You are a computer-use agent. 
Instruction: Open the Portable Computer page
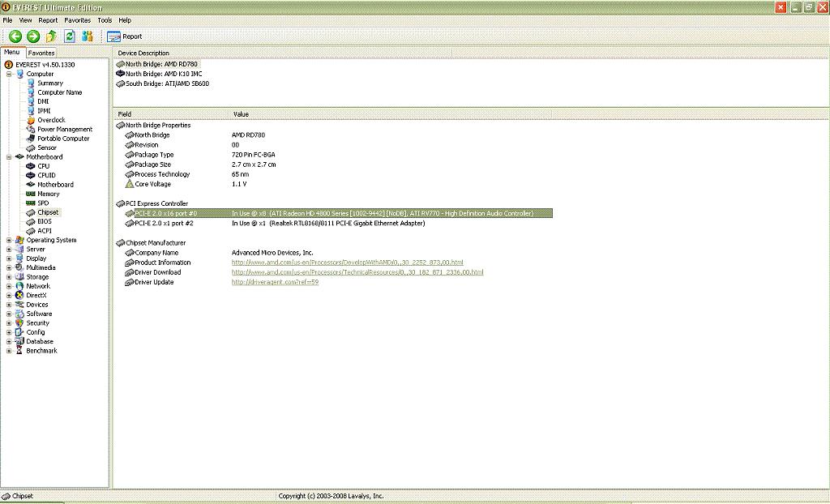[63, 139]
